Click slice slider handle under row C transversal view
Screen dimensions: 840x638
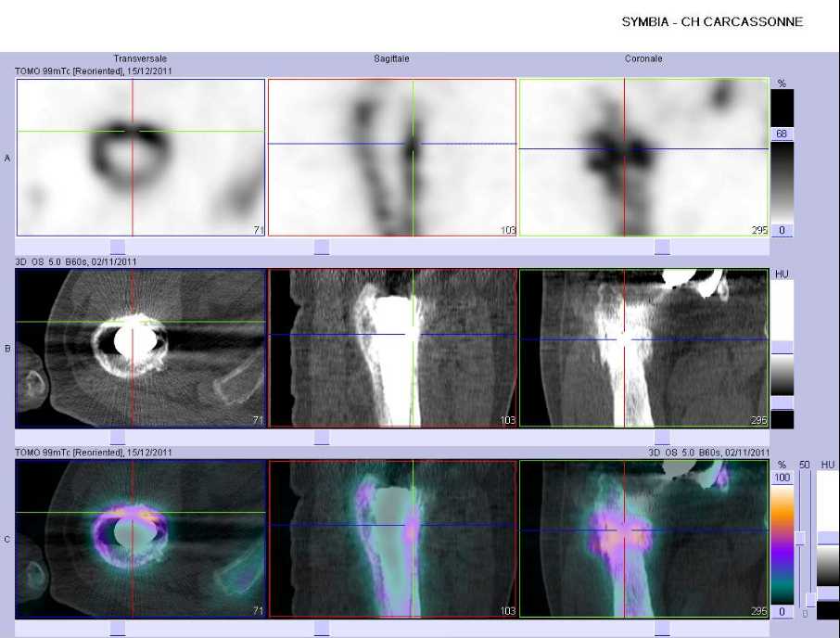pyautogui.click(x=118, y=629)
